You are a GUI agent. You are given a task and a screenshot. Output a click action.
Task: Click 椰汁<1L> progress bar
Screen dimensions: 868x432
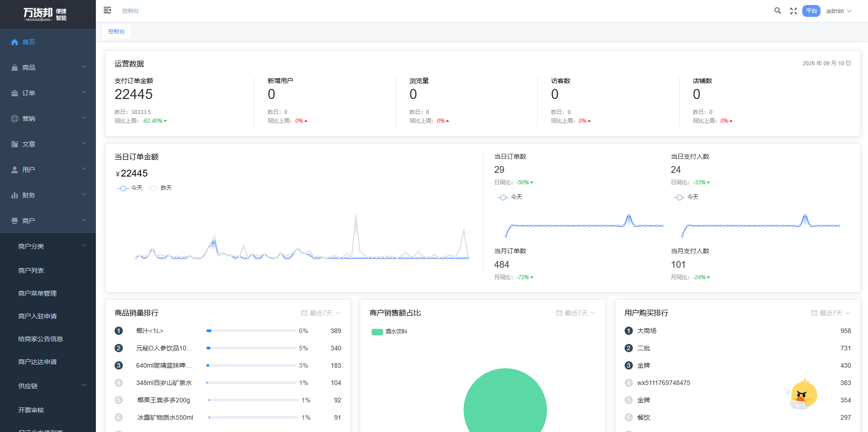tap(251, 331)
